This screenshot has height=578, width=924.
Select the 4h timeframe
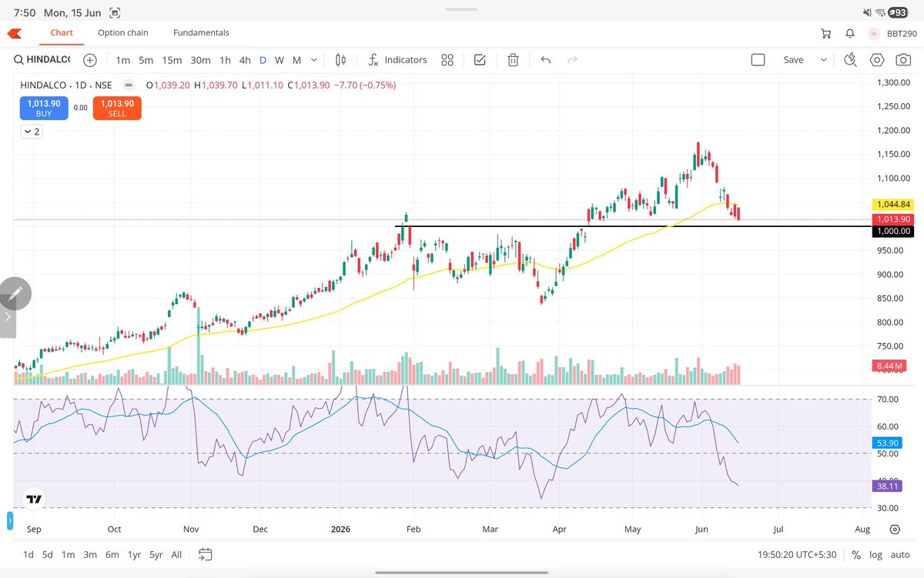(x=245, y=60)
